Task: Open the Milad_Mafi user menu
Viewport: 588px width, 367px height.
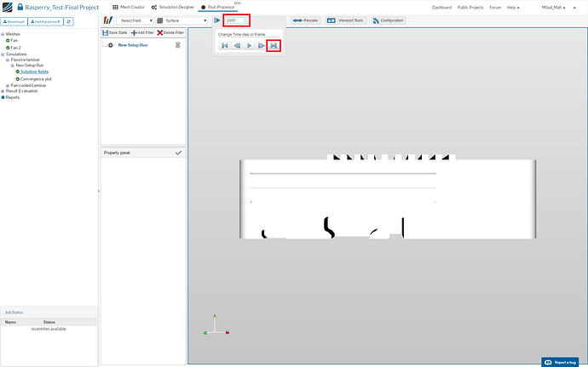Action: point(553,8)
